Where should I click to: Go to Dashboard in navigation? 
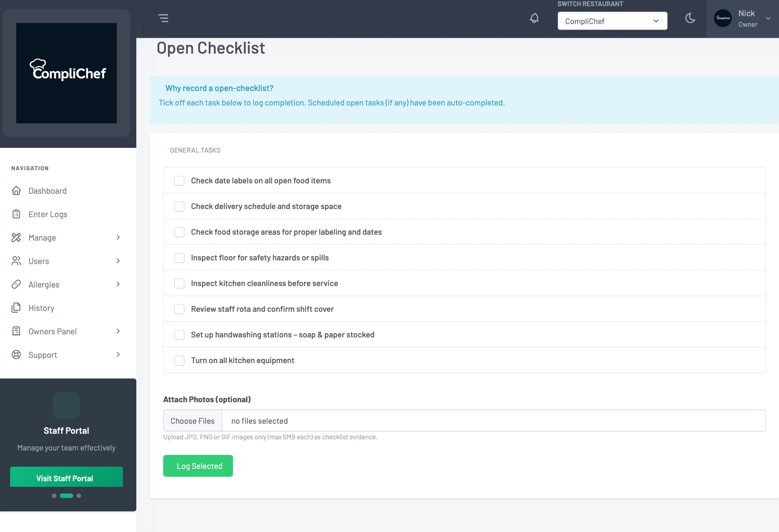(x=48, y=191)
